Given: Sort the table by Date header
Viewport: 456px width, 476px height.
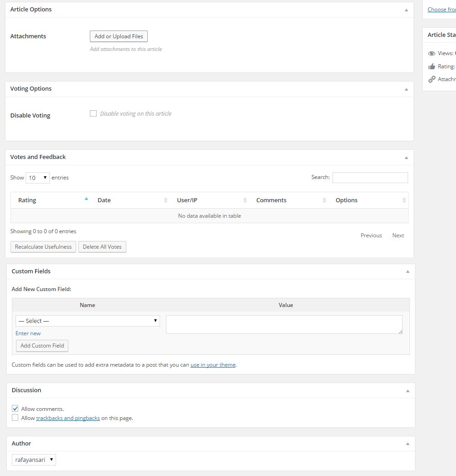Looking at the screenshot, I should tap(104, 200).
